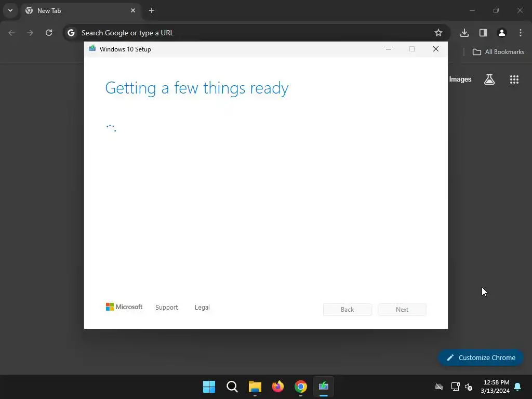Minimize the Windows 10 Setup window

[x=389, y=49]
